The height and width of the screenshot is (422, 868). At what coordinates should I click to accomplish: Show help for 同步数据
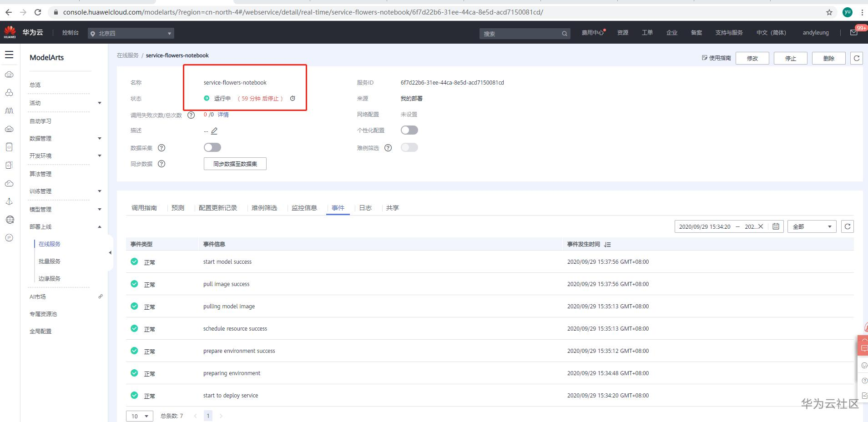(161, 164)
